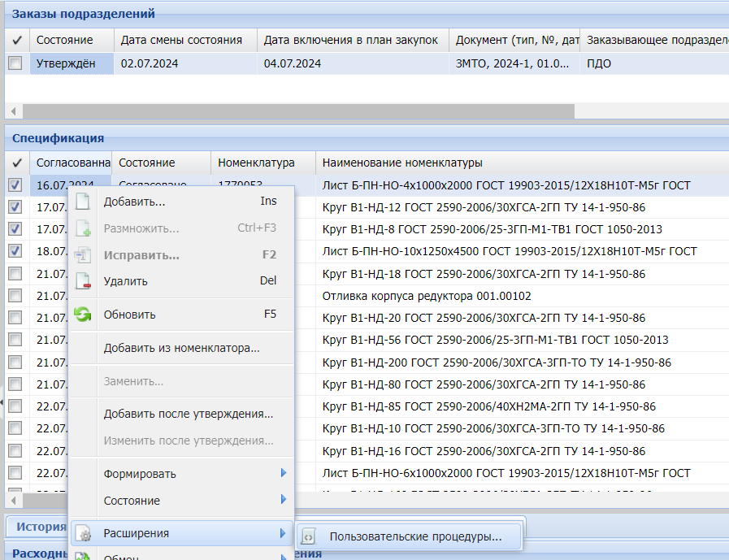Open the Расширения submenu arrow

tap(283, 533)
